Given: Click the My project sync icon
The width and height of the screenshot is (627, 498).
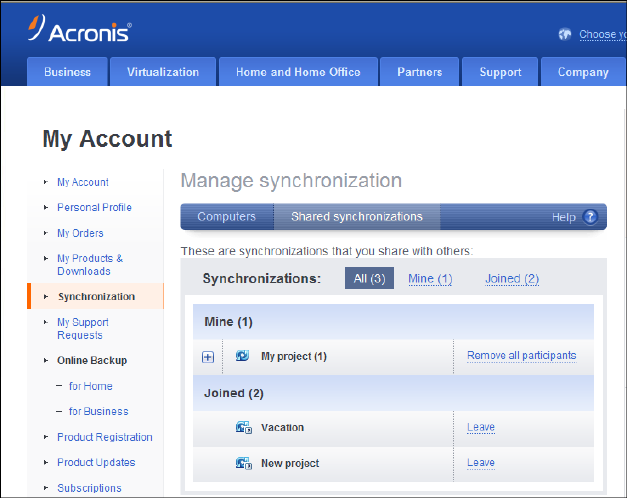Looking at the screenshot, I should tap(242, 356).
